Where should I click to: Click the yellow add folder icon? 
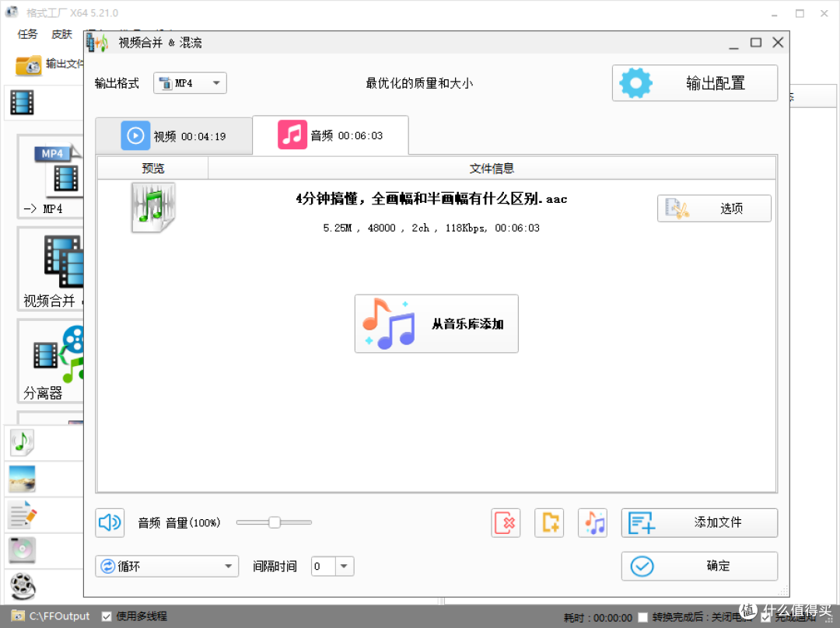click(x=549, y=522)
